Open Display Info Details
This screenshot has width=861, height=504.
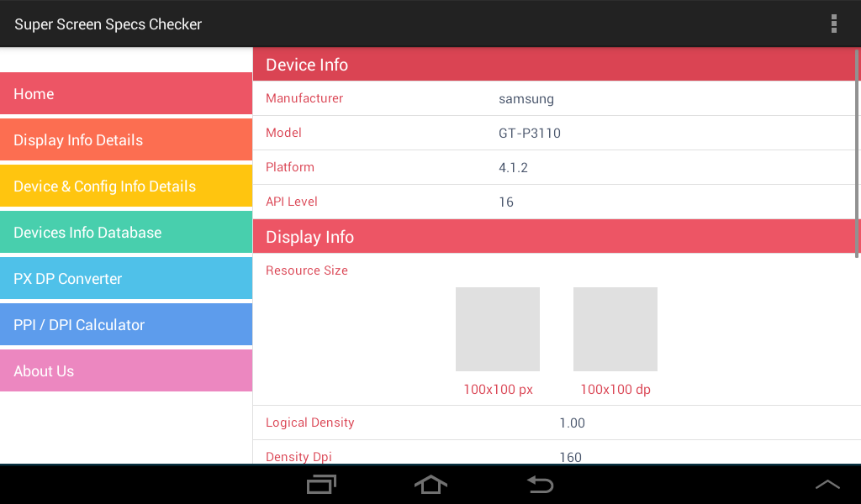126,139
